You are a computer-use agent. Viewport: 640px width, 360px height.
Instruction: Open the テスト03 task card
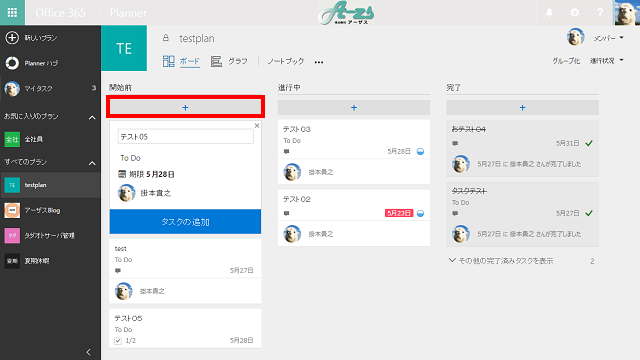click(354, 152)
